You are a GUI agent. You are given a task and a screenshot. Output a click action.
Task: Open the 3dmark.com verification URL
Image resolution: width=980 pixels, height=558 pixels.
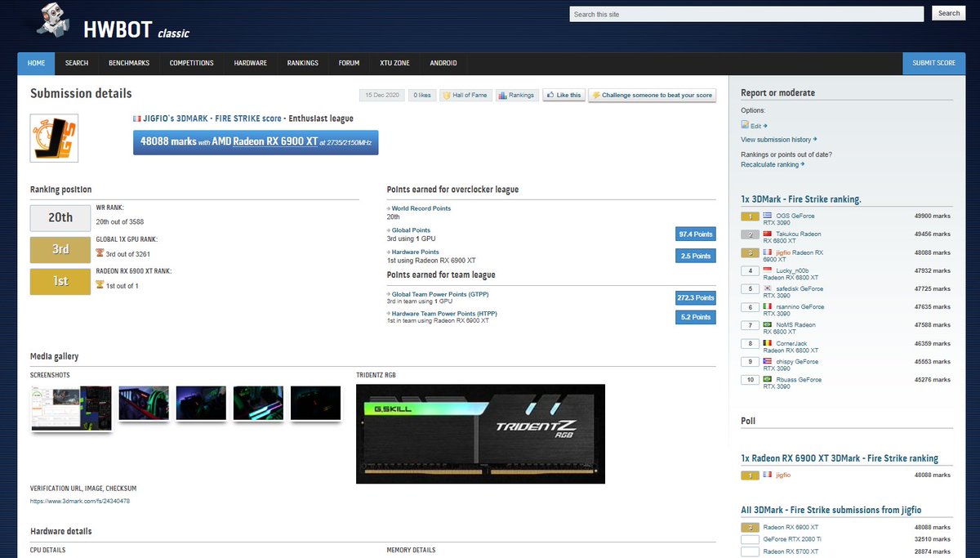(80, 501)
